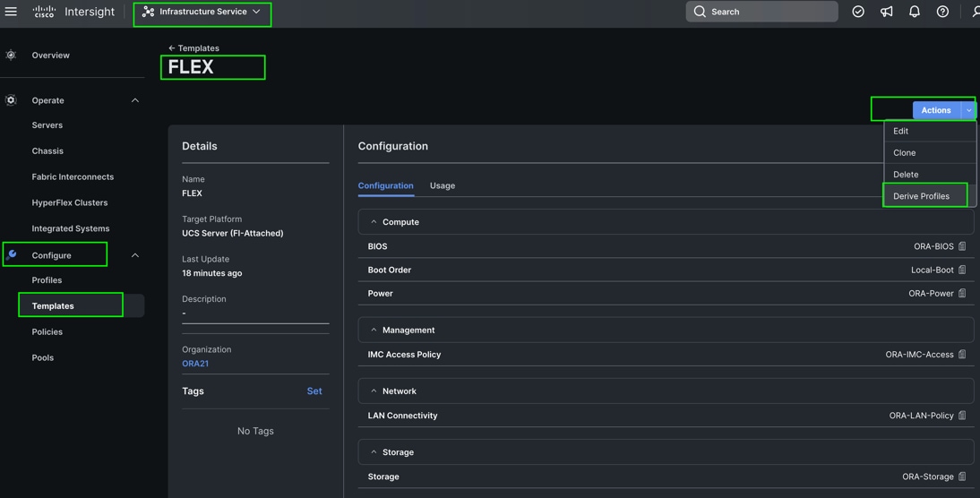The image size is (980, 498).
Task: Click the Infrastructure Service icon
Action: (x=148, y=12)
